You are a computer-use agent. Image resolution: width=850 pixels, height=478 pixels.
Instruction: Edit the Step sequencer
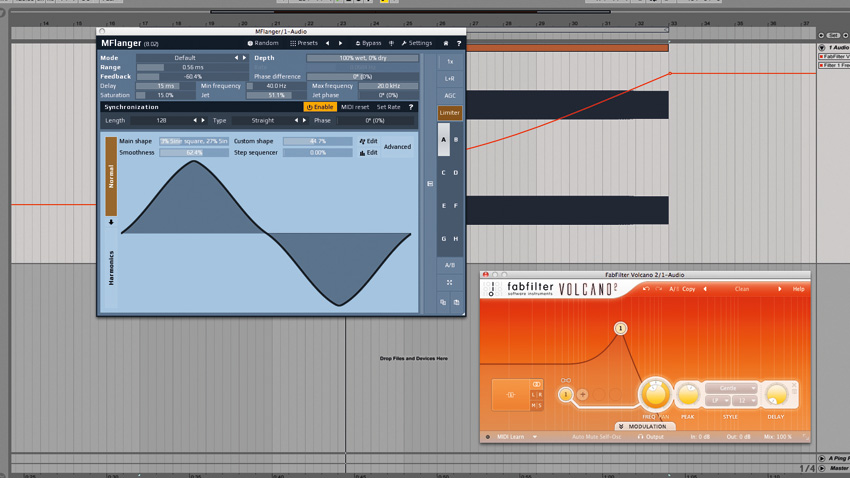click(x=369, y=153)
